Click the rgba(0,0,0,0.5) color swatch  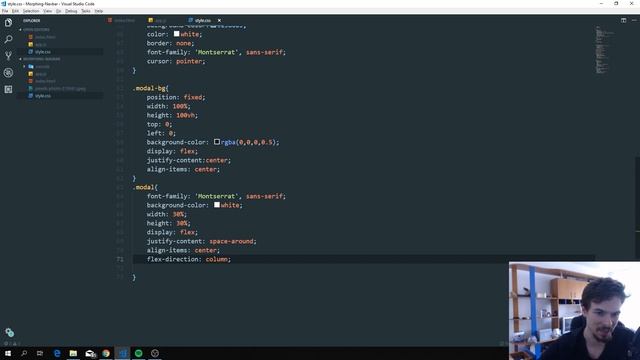(x=217, y=142)
